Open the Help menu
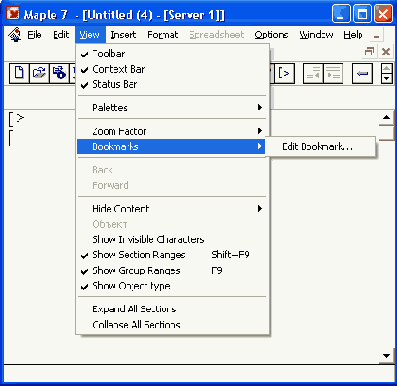This screenshot has width=397, height=386. (x=353, y=35)
